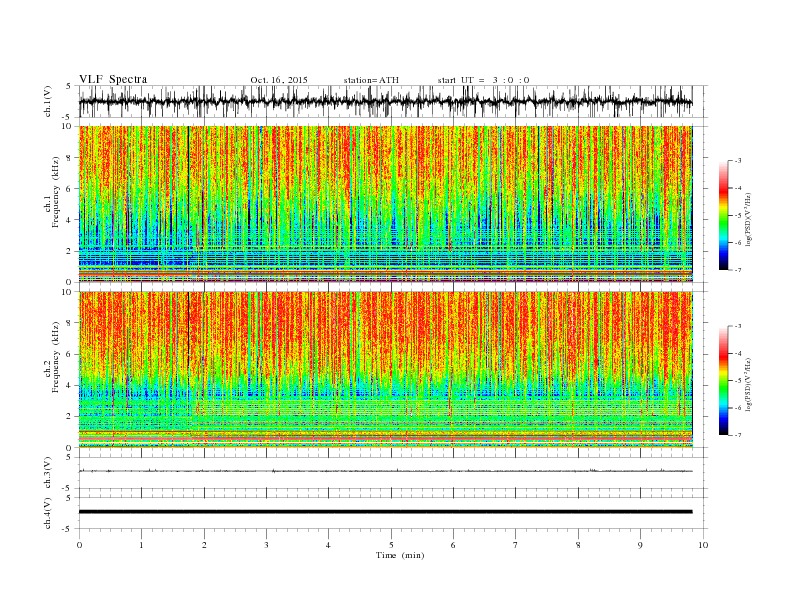Click the "6" tick on the Time axis
This screenshot has height=612, width=792.
click(453, 545)
